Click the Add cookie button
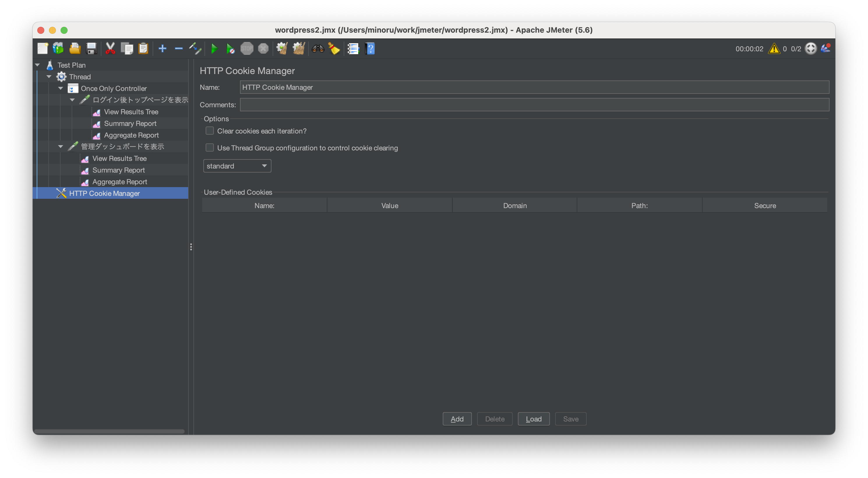Image resolution: width=868 pixels, height=478 pixels. click(457, 419)
